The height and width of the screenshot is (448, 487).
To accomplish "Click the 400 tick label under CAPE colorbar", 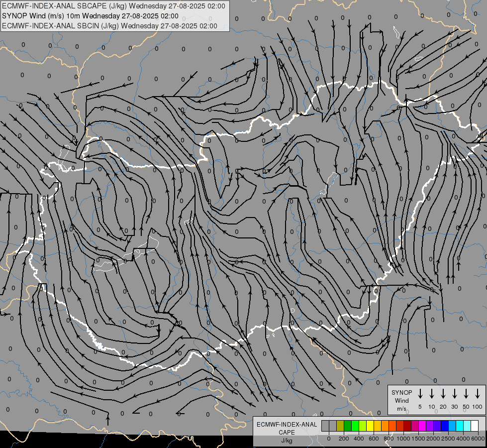I will point(359,439).
